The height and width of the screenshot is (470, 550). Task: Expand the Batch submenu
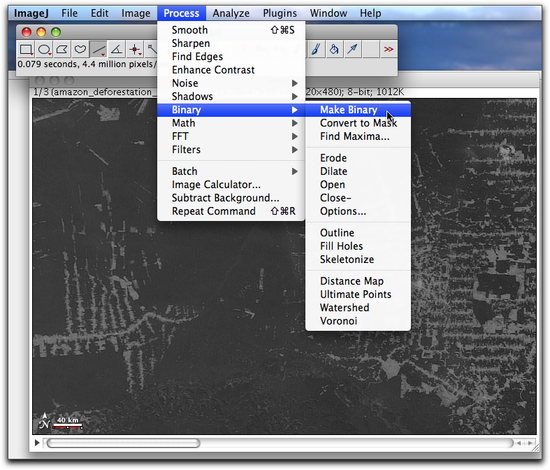[x=231, y=172]
